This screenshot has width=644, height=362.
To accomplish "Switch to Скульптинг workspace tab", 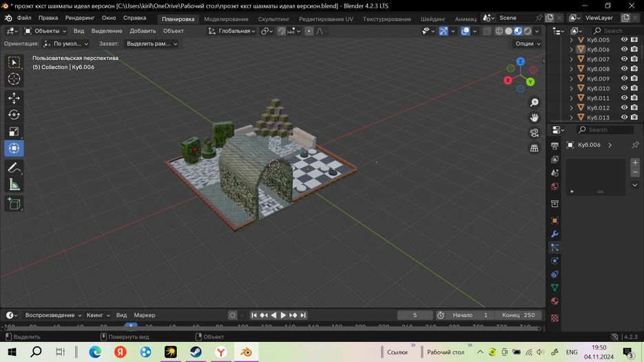I will click(x=273, y=19).
